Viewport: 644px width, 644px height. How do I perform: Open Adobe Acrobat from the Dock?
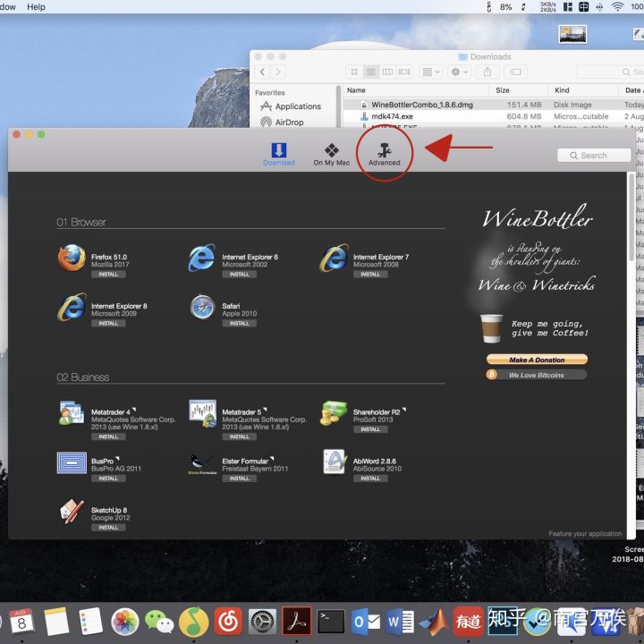[x=297, y=621]
